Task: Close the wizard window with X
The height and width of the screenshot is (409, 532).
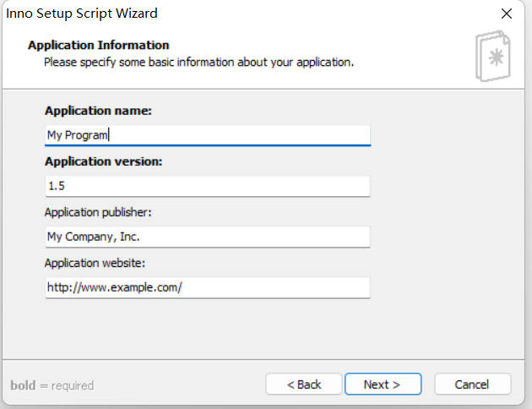Action: [507, 14]
